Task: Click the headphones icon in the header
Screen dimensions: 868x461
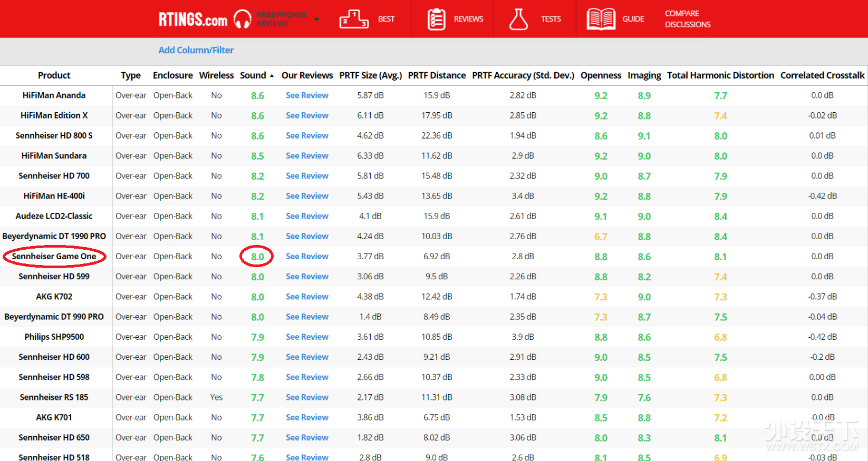Action: coord(243,19)
